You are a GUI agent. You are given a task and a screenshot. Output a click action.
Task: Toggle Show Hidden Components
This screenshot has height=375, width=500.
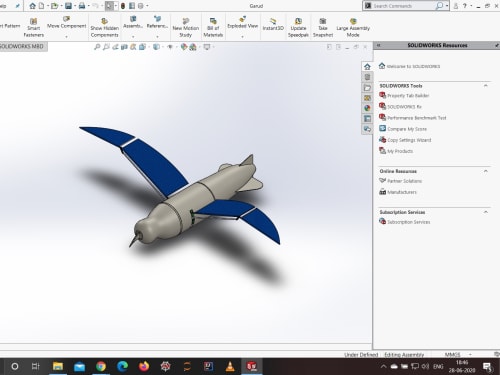point(104,28)
